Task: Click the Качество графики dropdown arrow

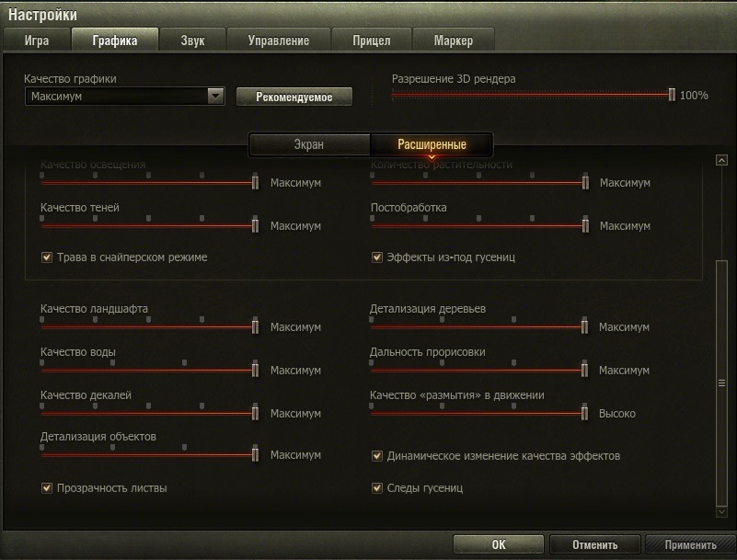Action: click(215, 97)
